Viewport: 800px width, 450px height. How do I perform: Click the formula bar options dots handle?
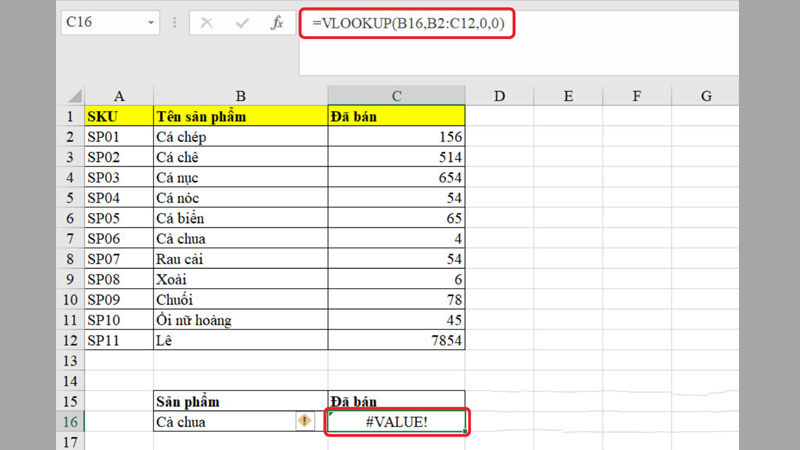[x=174, y=23]
